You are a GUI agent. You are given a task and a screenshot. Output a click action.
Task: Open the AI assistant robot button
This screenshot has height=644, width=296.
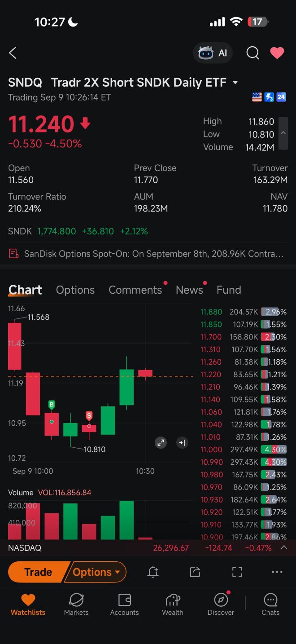coord(213,53)
